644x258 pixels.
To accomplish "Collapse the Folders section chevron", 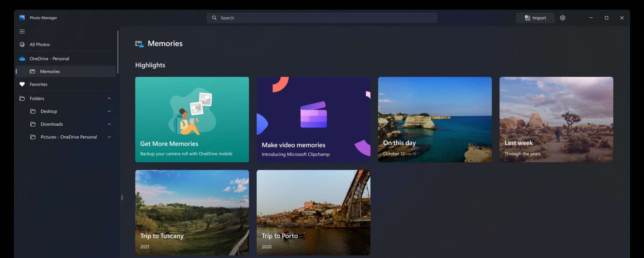I will 109,99.
